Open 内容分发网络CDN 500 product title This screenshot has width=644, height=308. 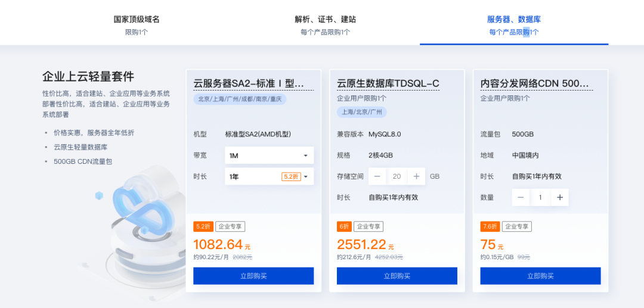(535, 83)
